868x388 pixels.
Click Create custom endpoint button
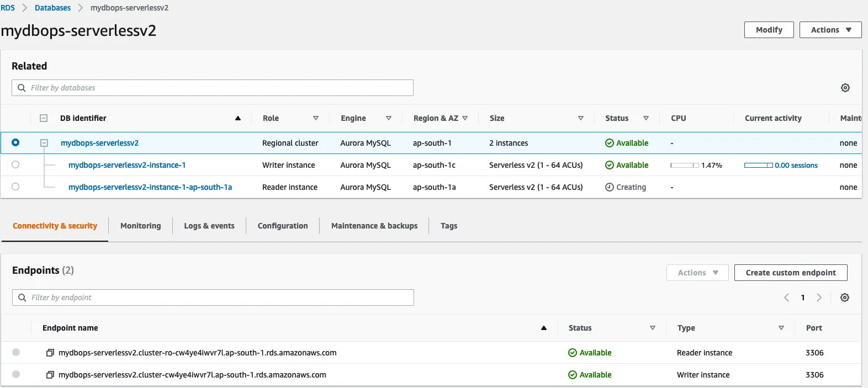(791, 273)
